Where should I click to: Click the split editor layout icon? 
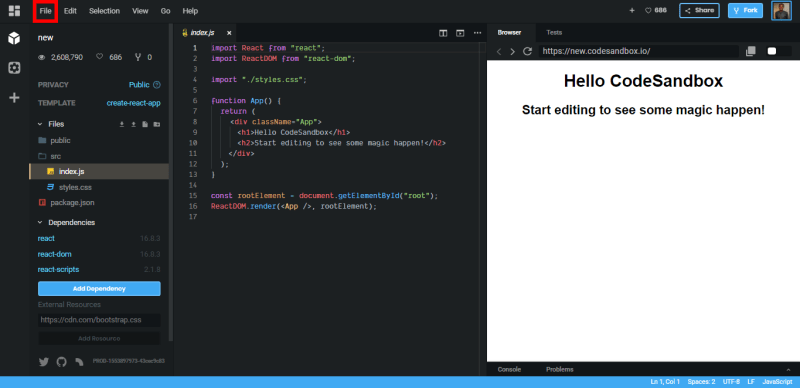point(443,33)
